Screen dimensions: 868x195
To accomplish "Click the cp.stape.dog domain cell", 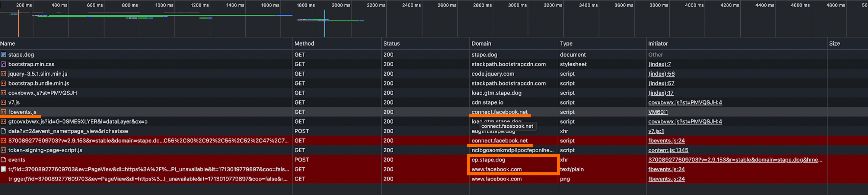I will click(488, 160).
